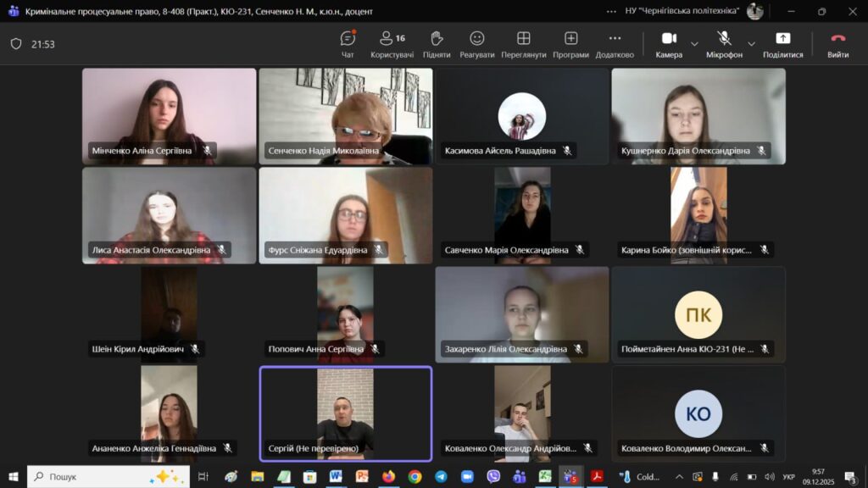Share screen using Поділитися
868x488 pixels.
(782, 44)
